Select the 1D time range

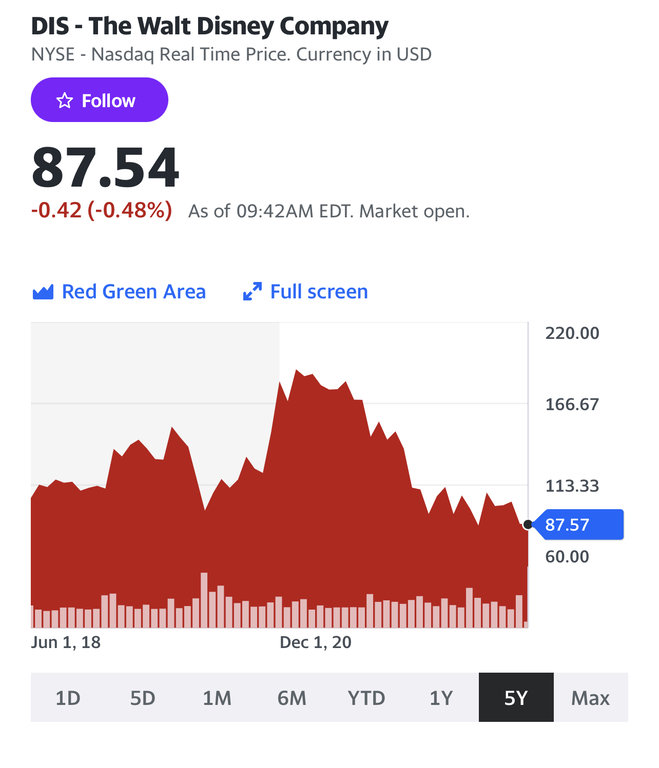[68, 698]
